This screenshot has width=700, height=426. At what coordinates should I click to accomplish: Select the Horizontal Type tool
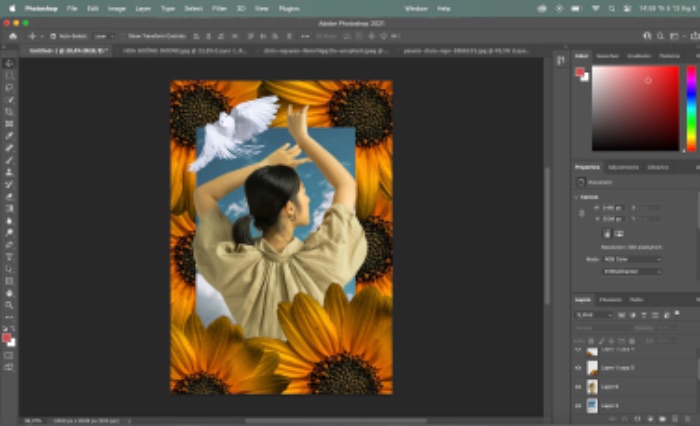9,257
